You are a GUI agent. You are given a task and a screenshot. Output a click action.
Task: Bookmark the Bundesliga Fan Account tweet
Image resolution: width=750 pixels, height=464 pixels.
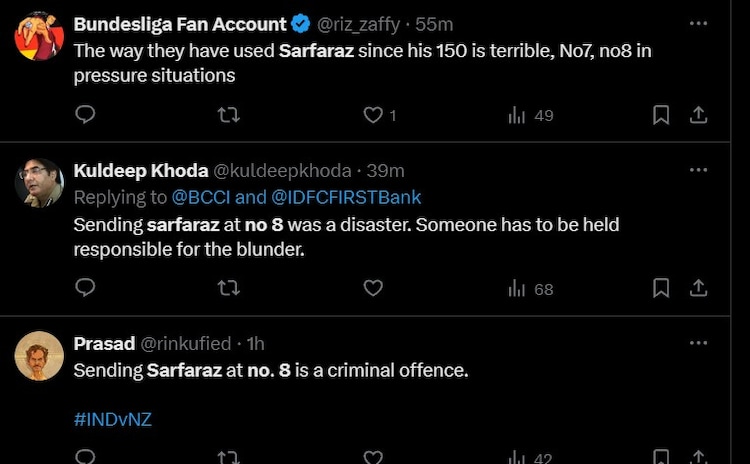[x=661, y=115]
